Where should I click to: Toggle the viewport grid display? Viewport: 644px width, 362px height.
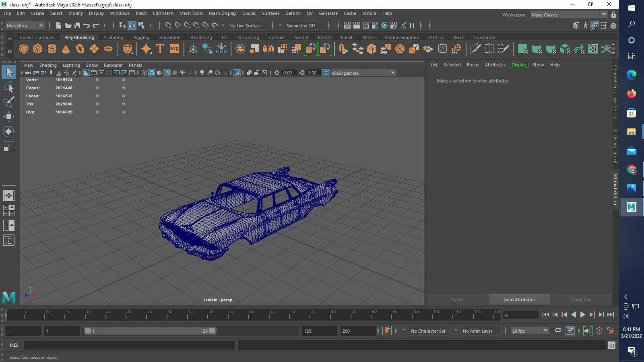[86, 73]
